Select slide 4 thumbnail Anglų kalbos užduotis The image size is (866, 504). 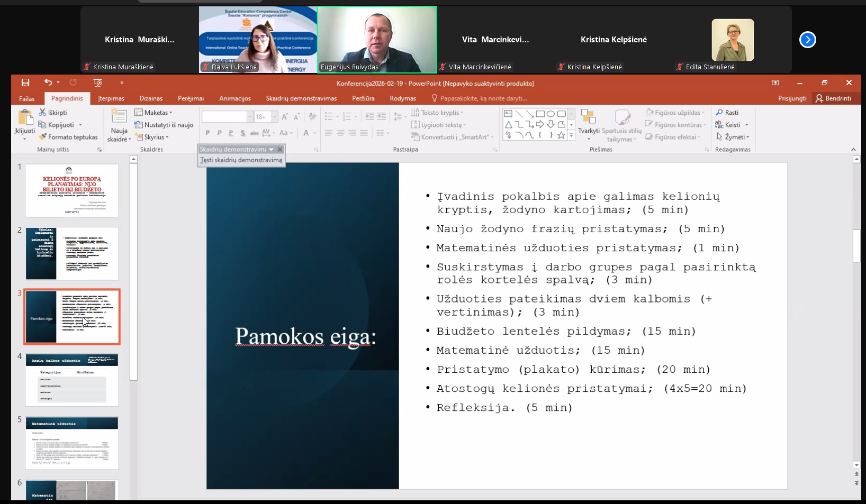pos(72,380)
